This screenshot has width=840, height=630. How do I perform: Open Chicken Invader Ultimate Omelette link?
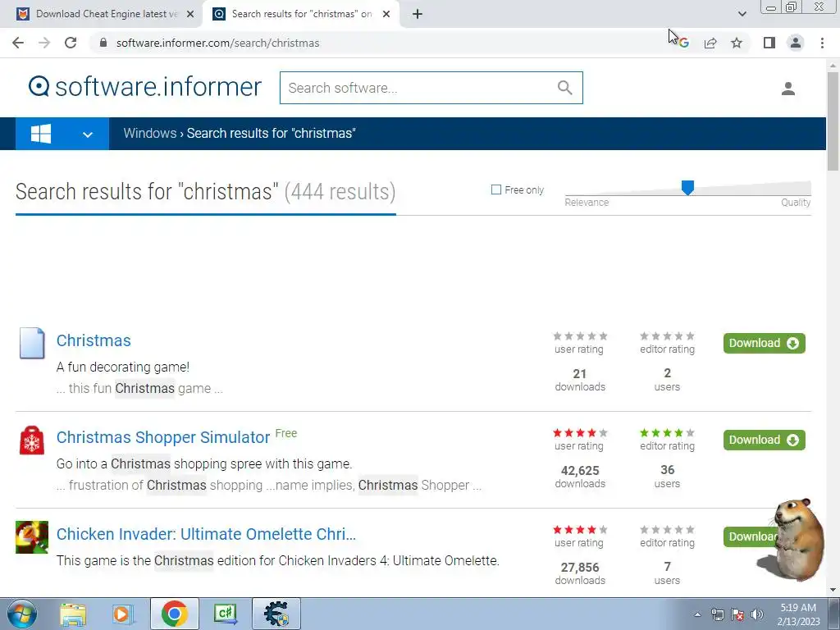[206, 534]
